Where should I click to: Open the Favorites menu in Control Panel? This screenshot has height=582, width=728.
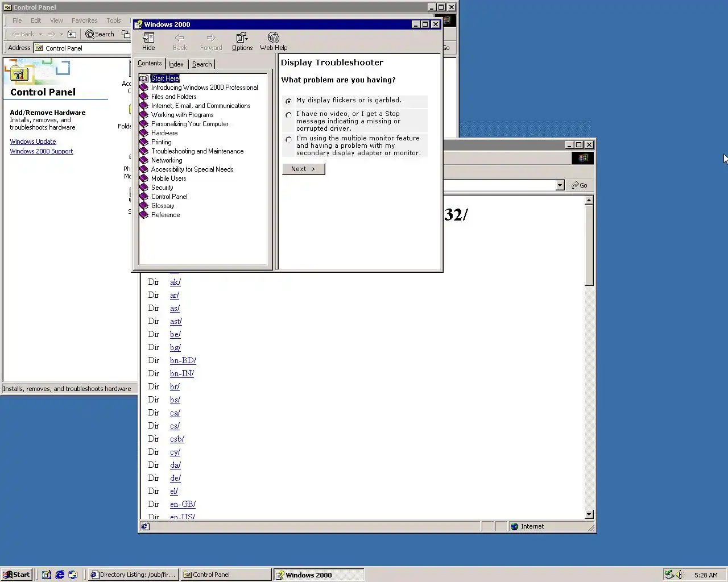(x=84, y=20)
